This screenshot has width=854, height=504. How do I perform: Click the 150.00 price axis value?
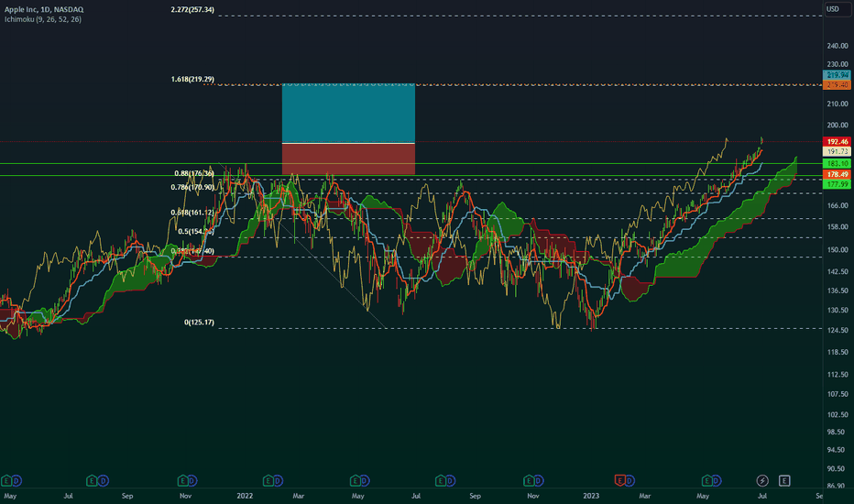tap(838, 250)
